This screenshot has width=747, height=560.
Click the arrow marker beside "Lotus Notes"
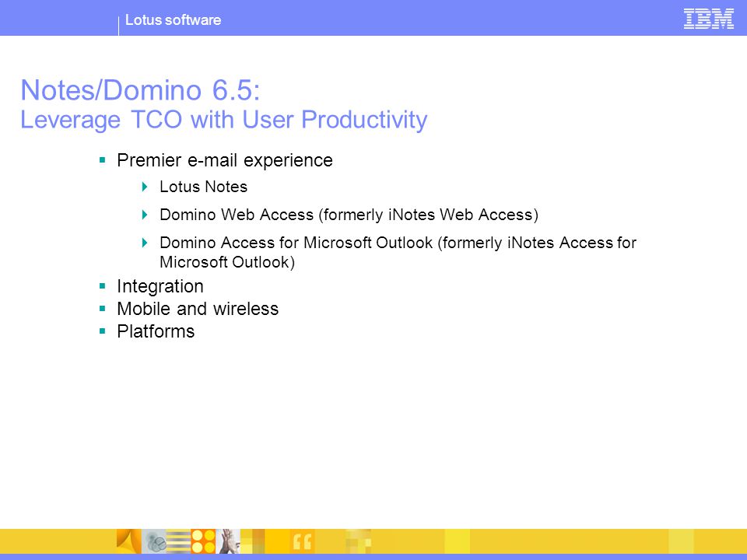pyautogui.click(x=145, y=187)
